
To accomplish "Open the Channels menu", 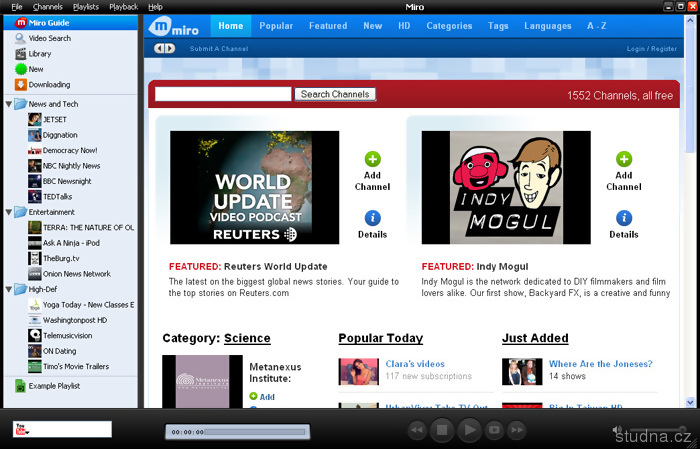I will [47, 6].
